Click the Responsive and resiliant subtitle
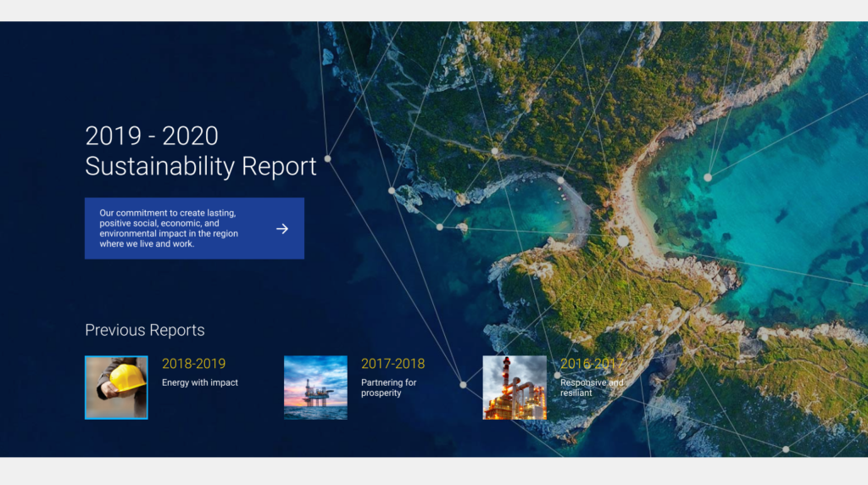 [x=591, y=387]
